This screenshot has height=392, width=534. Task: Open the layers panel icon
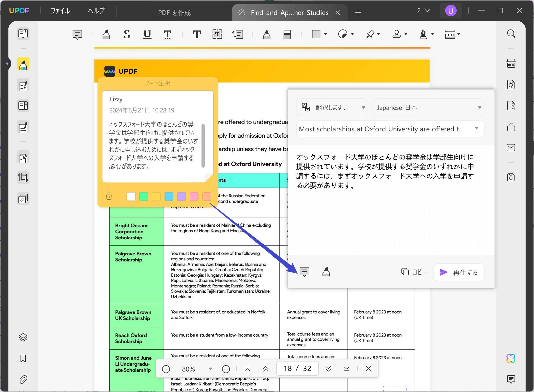23,337
